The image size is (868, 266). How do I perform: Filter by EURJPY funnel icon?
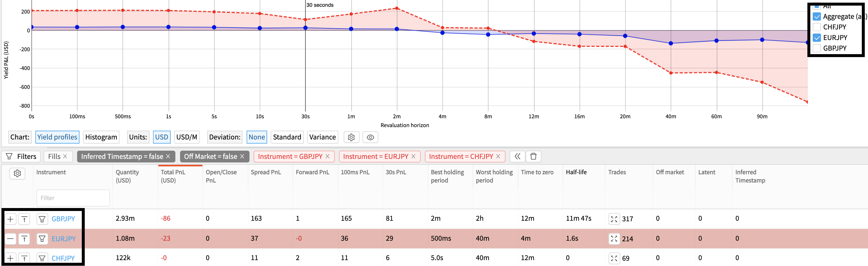point(42,239)
